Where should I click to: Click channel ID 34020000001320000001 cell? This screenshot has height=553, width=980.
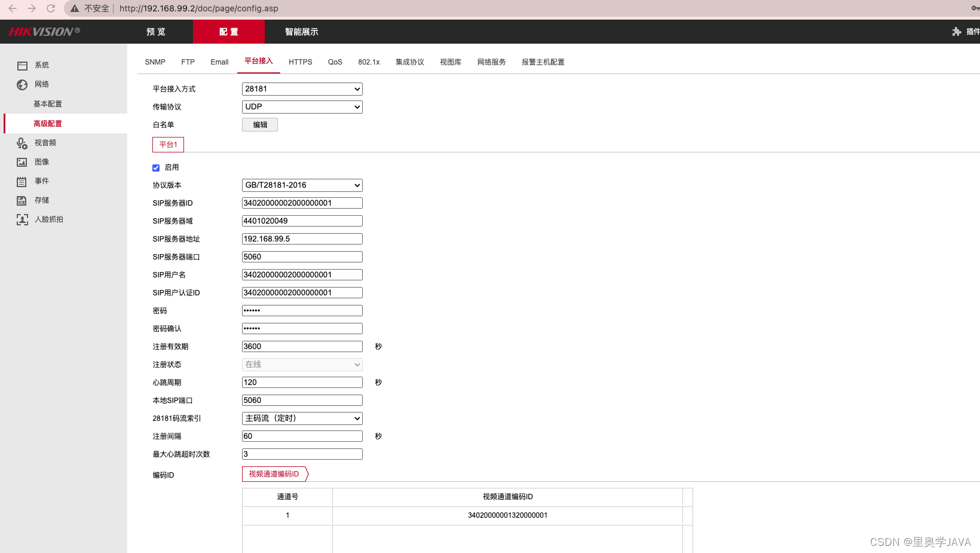point(508,515)
